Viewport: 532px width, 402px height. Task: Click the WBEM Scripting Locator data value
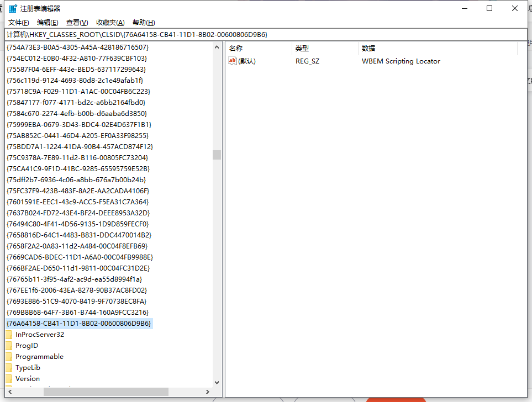pyautogui.click(x=401, y=61)
